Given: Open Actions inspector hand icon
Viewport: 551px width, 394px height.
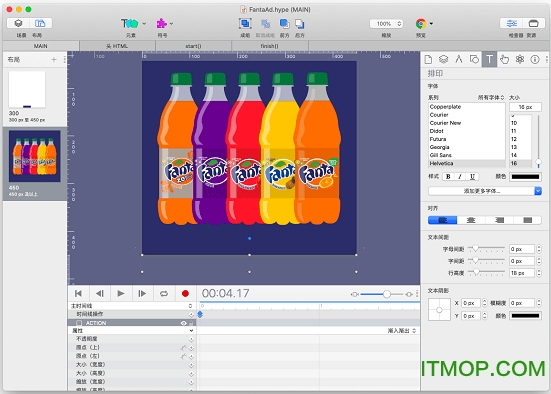Looking at the screenshot, I should (x=505, y=59).
